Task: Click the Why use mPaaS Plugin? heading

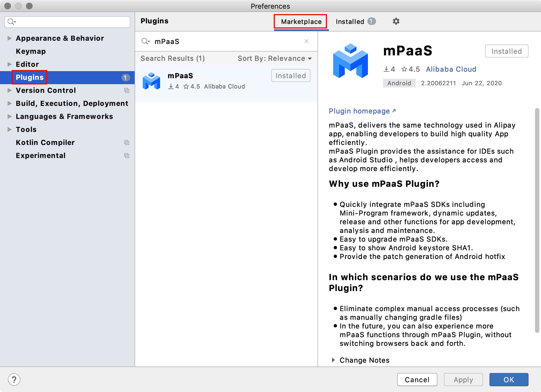Action: click(384, 184)
